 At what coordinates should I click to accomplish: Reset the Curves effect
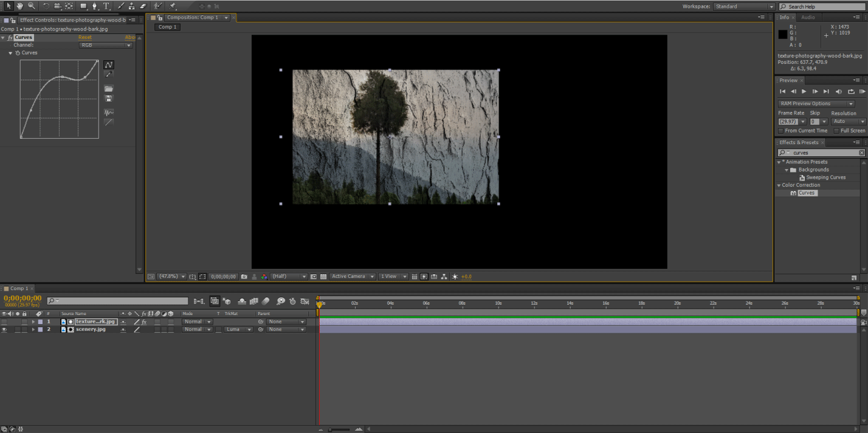pos(85,38)
